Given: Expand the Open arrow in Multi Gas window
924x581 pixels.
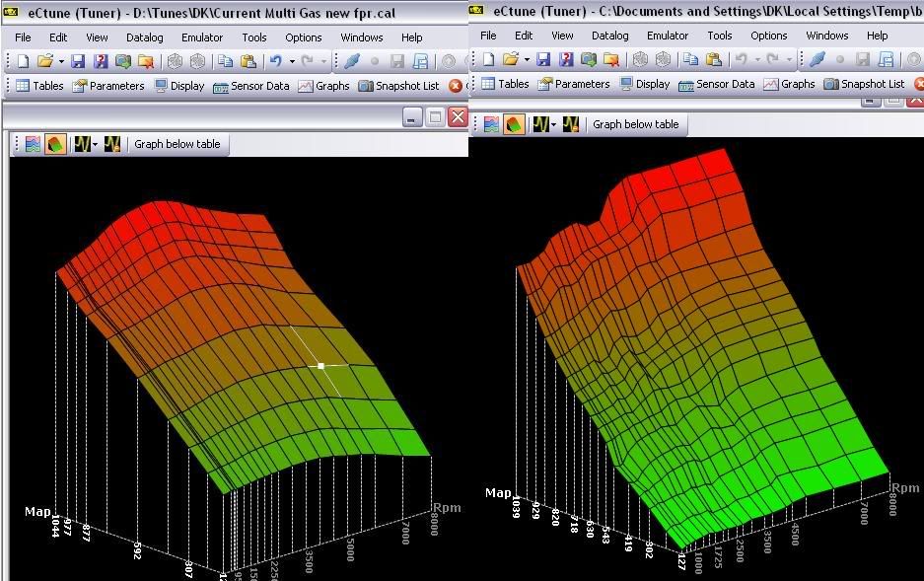Looking at the screenshot, I should (61, 61).
